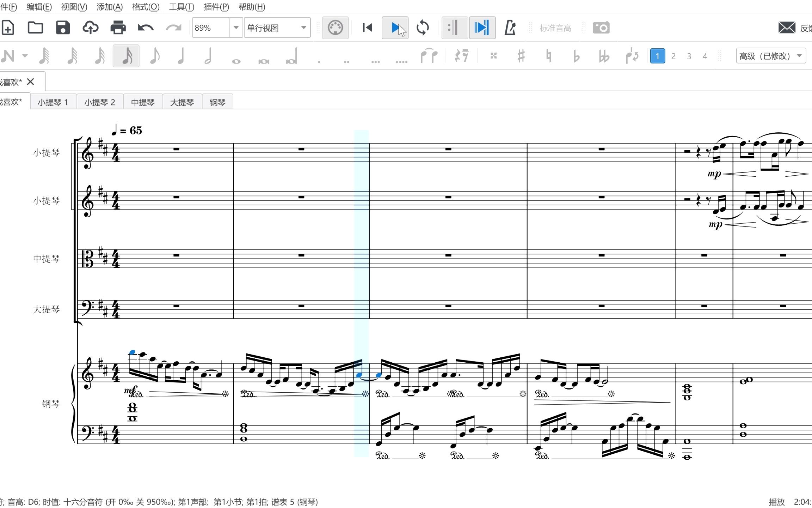Viewport: 812px width, 508px height.
Task: Click the image capture camera icon
Action: [x=601, y=28]
